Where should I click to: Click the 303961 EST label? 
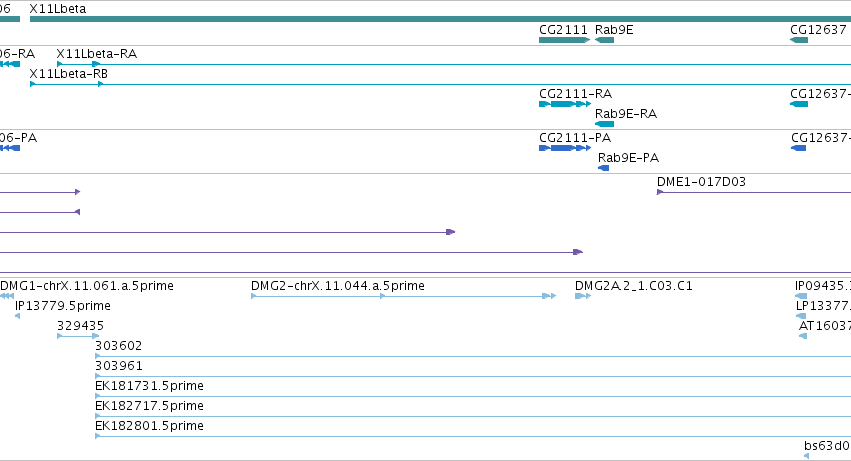tap(118, 366)
